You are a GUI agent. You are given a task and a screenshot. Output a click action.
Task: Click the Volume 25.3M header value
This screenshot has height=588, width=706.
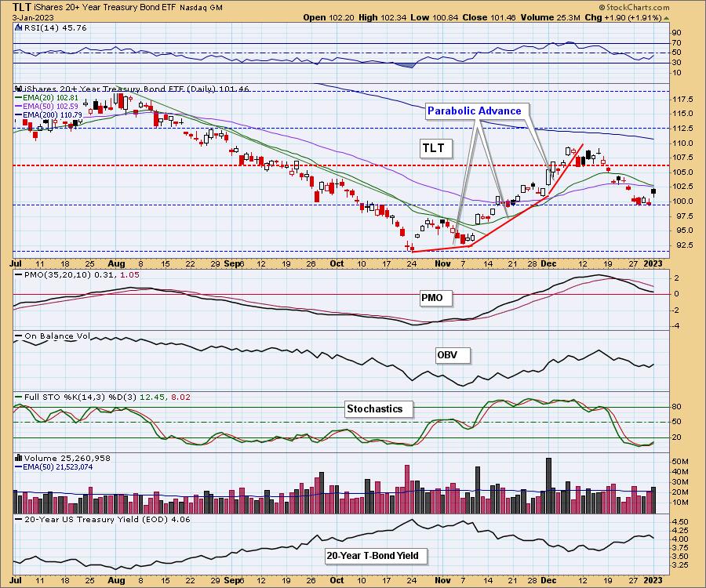550,17
